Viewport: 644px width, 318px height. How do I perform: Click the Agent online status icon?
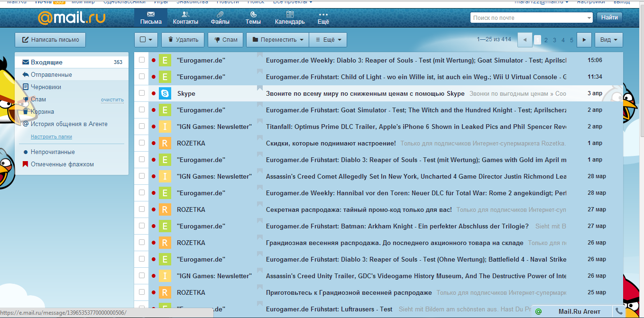coord(538,311)
